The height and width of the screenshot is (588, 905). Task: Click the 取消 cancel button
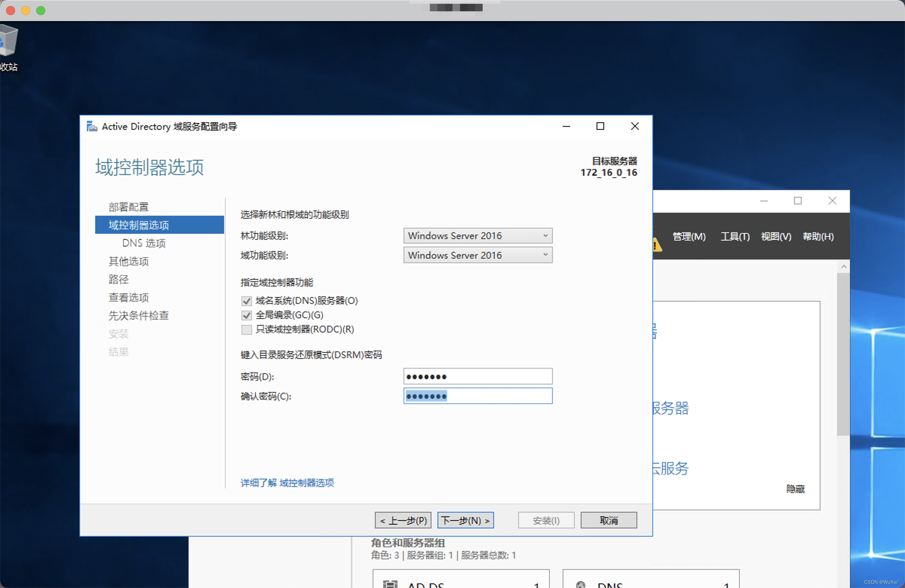click(608, 520)
